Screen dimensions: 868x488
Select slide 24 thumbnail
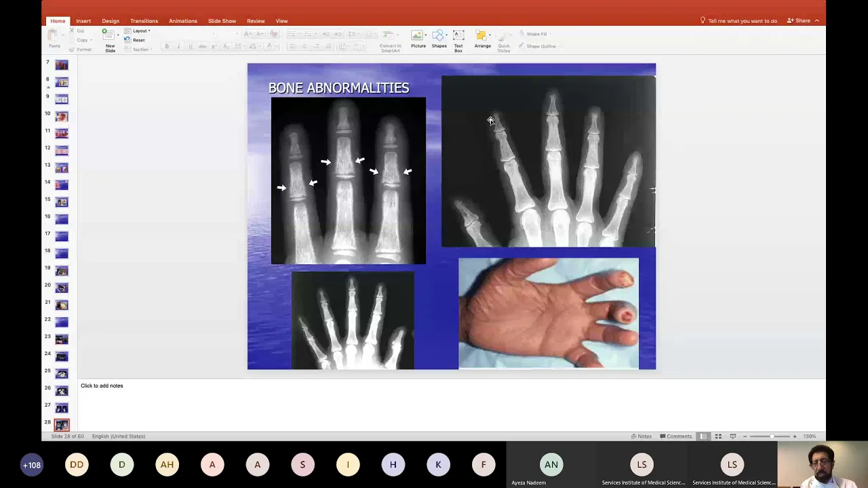tap(62, 357)
